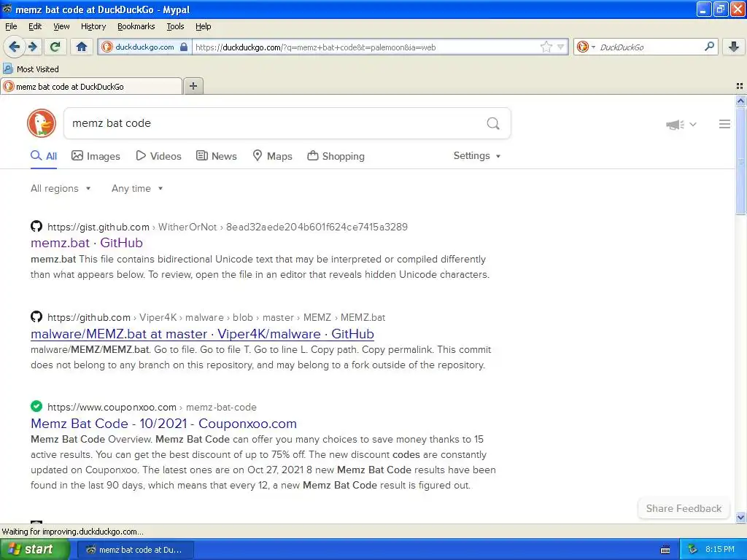Select the All results tab
This screenshot has height=560, width=747.
[44, 156]
